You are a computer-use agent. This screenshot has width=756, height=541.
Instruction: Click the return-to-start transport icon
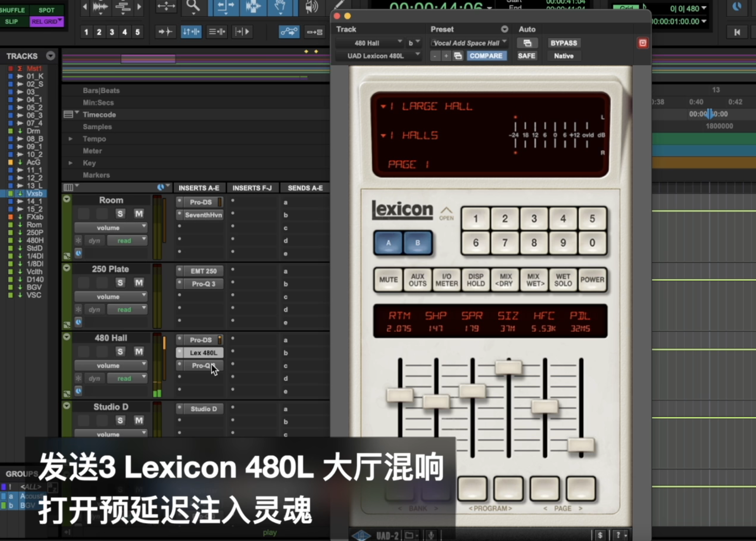737,32
